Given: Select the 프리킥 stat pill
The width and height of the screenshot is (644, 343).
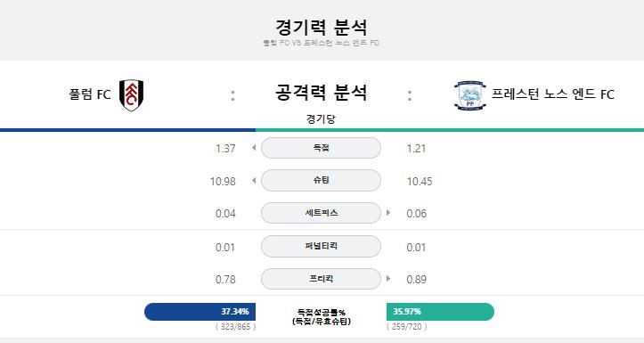Looking at the screenshot, I should (x=321, y=279).
